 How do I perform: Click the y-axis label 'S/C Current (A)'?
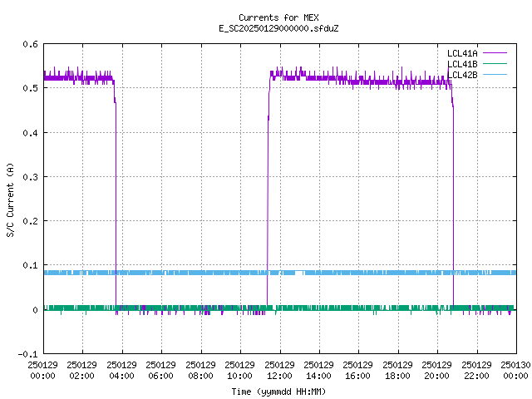11,199
